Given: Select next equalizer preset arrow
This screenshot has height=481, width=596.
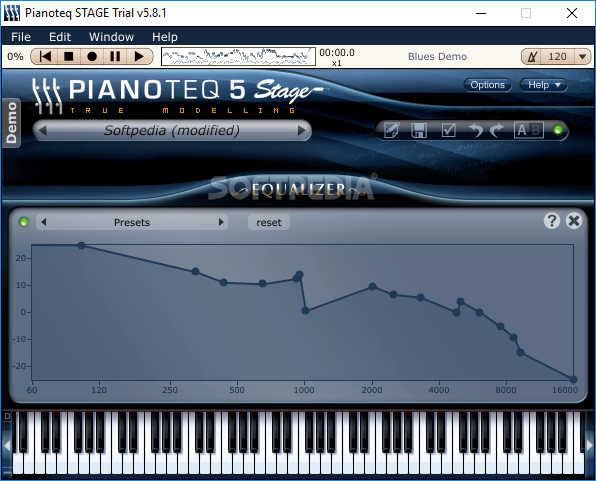Looking at the screenshot, I should click(x=221, y=222).
